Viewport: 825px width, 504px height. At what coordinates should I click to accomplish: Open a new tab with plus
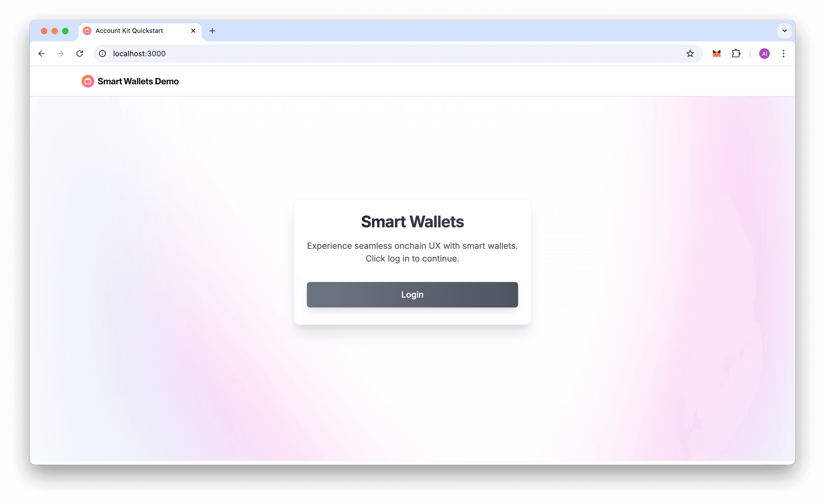212,31
